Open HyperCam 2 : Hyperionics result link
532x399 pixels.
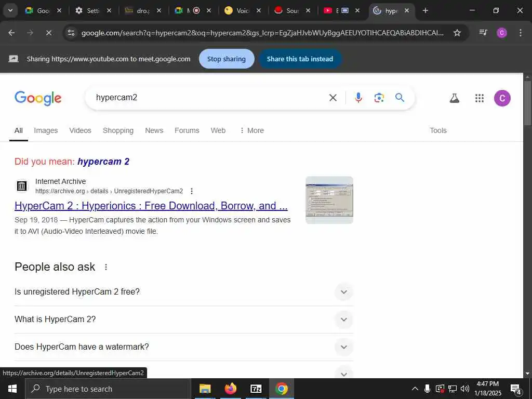point(151,206)
